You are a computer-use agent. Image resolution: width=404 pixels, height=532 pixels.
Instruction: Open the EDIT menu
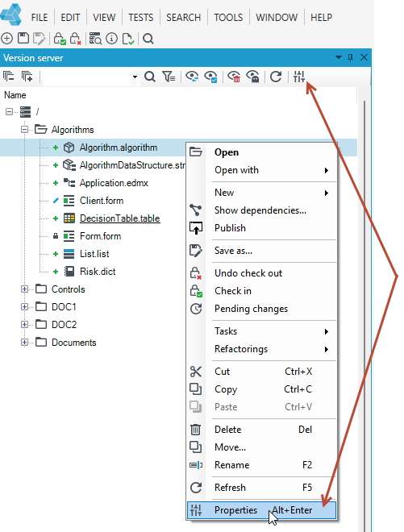[x=70, y=18]
